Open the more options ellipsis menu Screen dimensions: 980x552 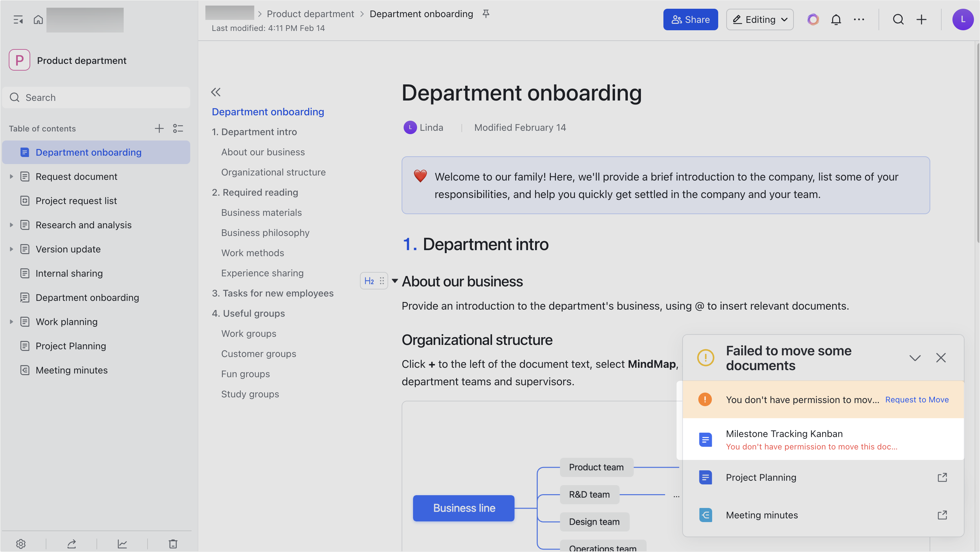(x=859, y=19)
